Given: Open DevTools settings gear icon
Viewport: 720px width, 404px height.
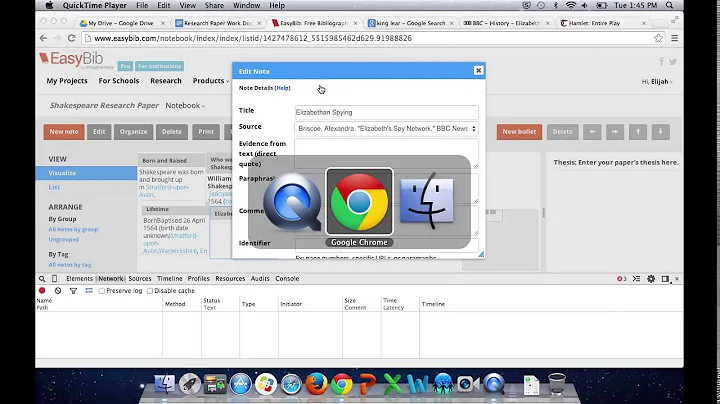Looking at the screenshot, I should (651, 279).
